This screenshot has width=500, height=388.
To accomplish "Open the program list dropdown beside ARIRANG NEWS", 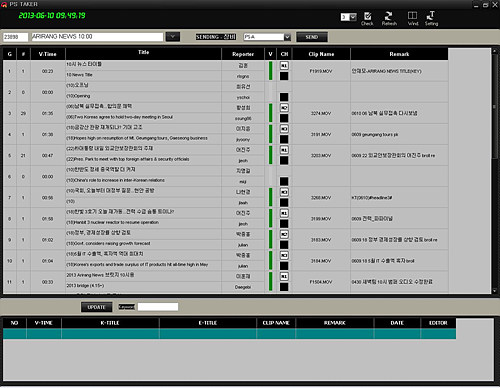I will pos(173,37).
